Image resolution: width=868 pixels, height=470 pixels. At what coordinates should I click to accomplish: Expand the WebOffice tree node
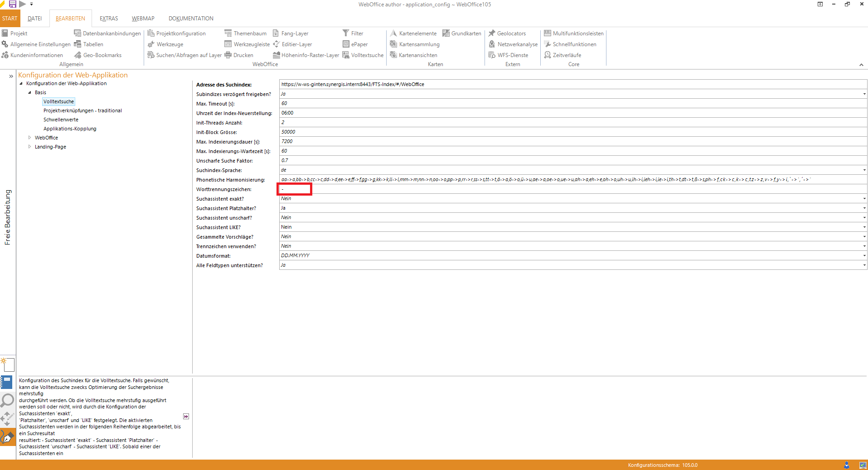pyautogui.click(x=30, y=138)
